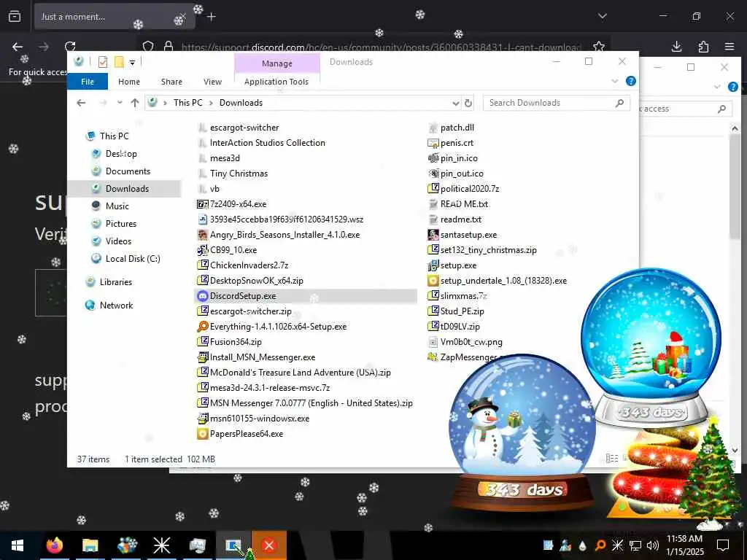The width and height of the screenshot is (747, 560).
Task: Open File Explorer from the taskbar
Action: (90, 545)
